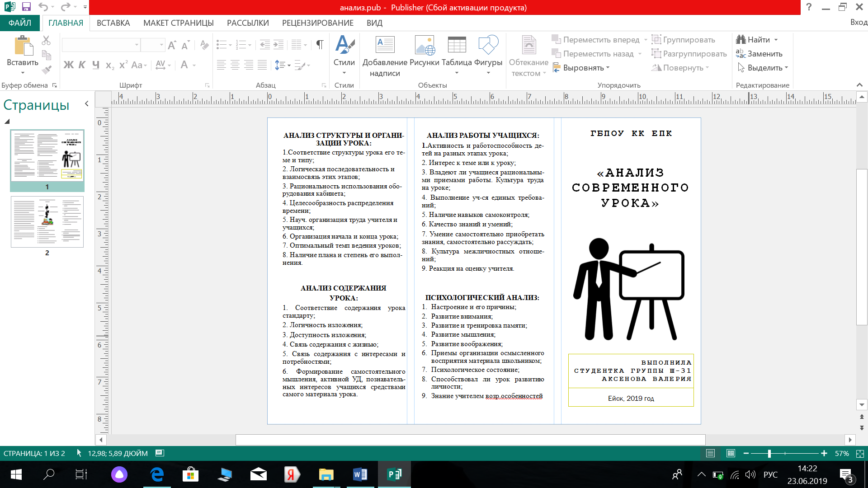
Task: Switch to the МАКЕТ СТРАНИЦЫ tab
Action: [x=179, y=23]
